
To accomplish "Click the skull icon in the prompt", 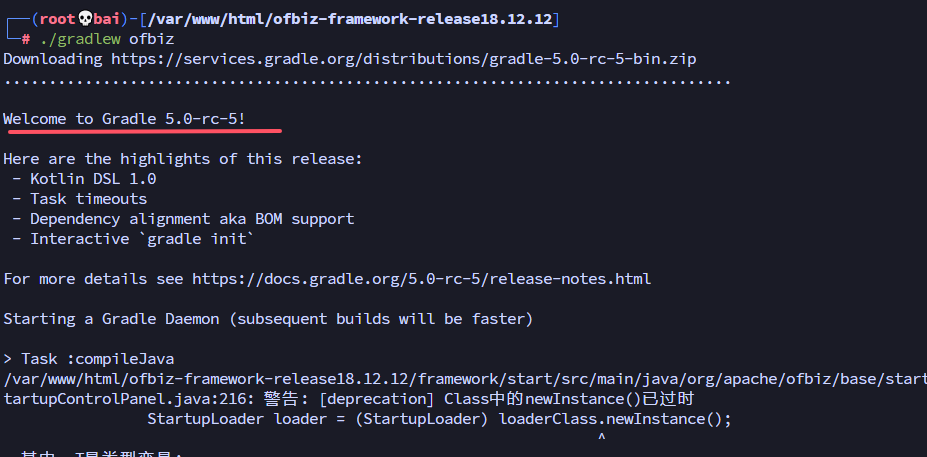I will pos(84,19).
